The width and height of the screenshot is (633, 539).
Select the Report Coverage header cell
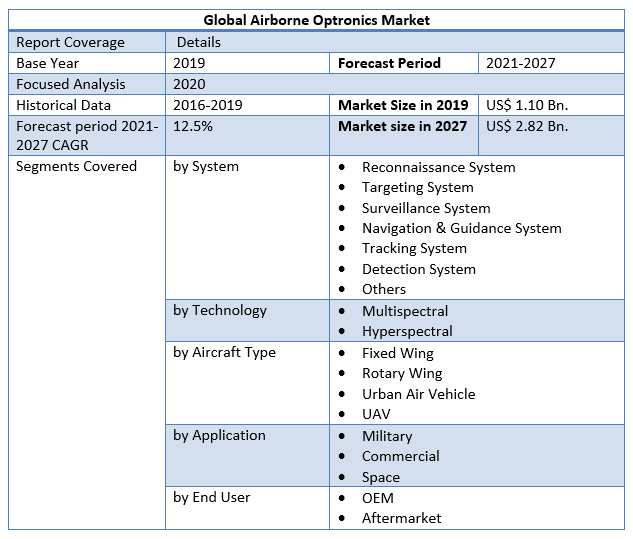pos(71,42)
